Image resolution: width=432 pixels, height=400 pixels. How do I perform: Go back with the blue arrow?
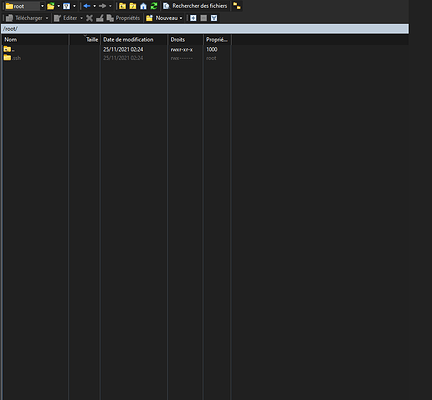87,6
